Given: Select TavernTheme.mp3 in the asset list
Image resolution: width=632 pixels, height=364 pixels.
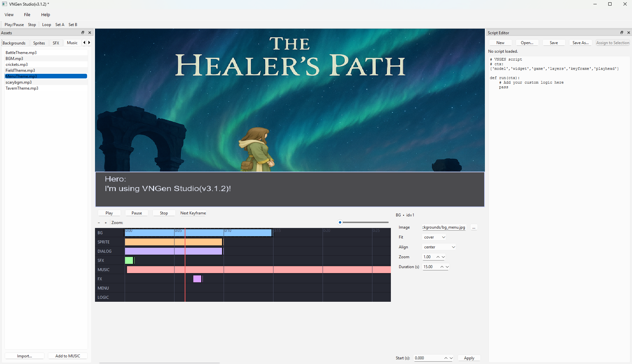Looking at the screenshot, I should [x=46, y=88].
